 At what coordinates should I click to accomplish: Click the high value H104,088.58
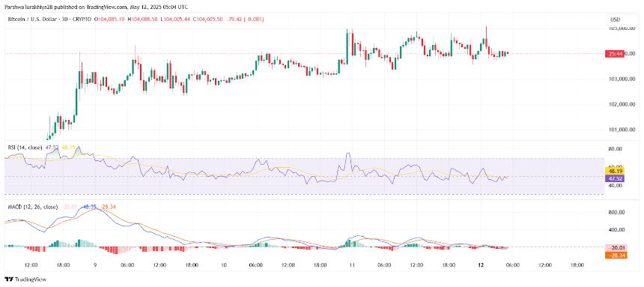pos(143,19)
